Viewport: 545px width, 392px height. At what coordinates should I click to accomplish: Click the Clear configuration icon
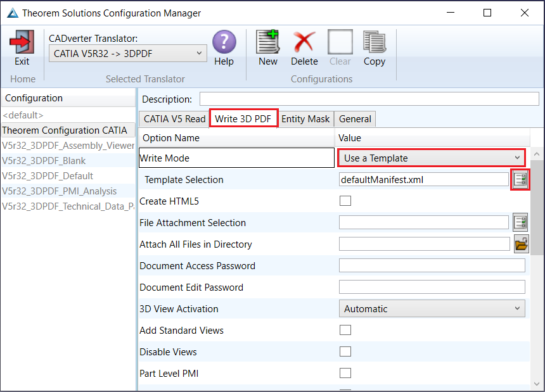click(340, 42)
